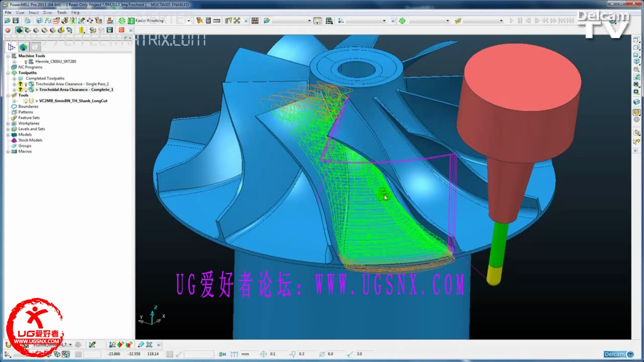Click yellow question mark on Single Pass_1
This screenshot has width=644, height=362.
point(20,84)
